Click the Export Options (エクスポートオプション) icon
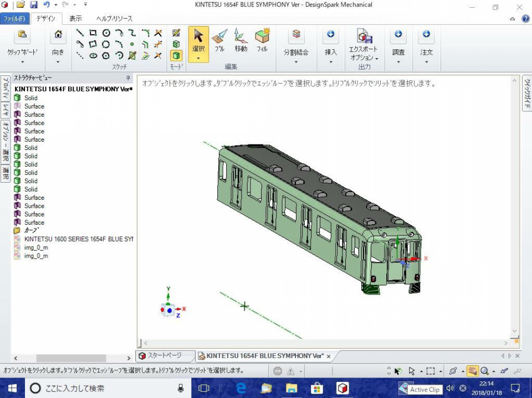The image size is (532, 398). 364,35
